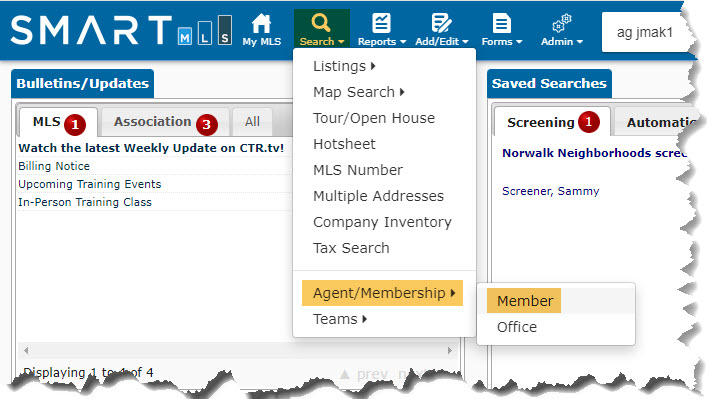This screenshot has height=399, width=707.
Task: Choose MLS Number search option
Action: [358, 170]
